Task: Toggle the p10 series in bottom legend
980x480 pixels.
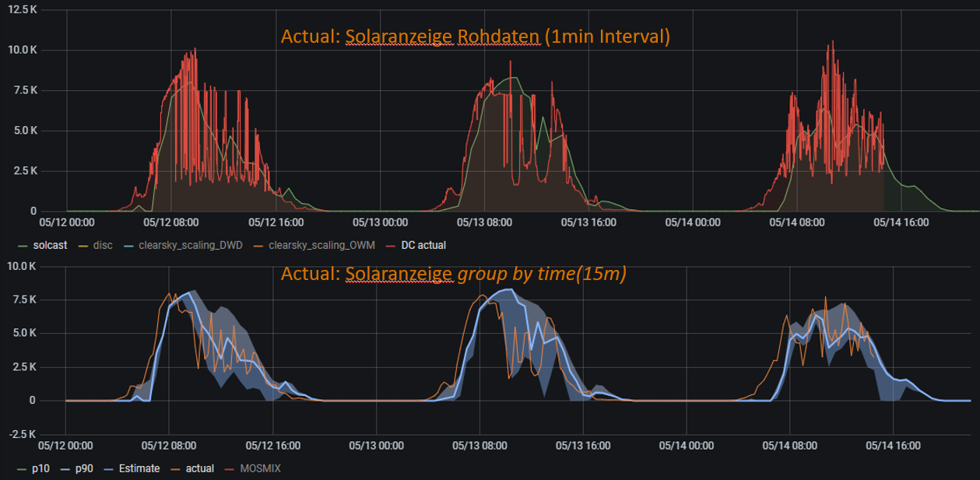Action: click(40, 469)
